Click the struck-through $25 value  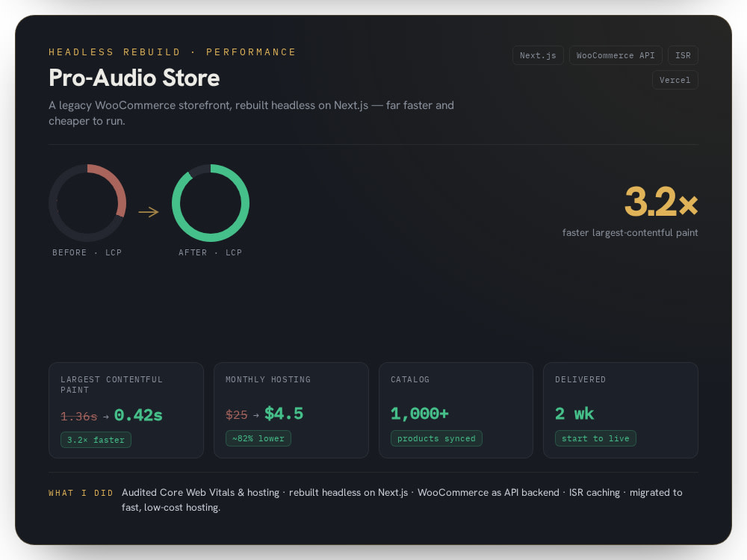pyautogui.click(x=237, y=414)
